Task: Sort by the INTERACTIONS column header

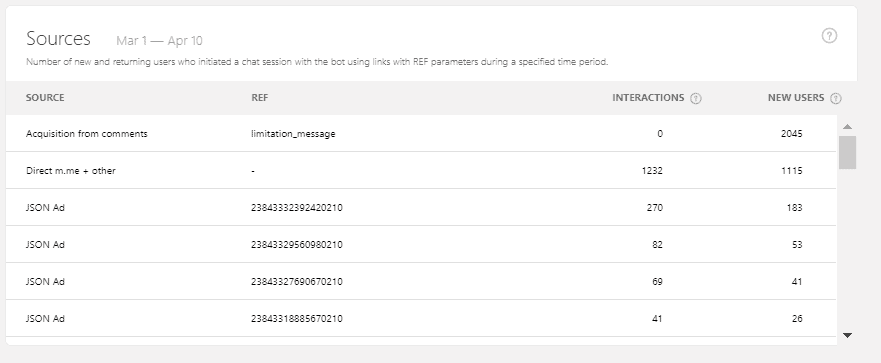Action: [648, 97]
